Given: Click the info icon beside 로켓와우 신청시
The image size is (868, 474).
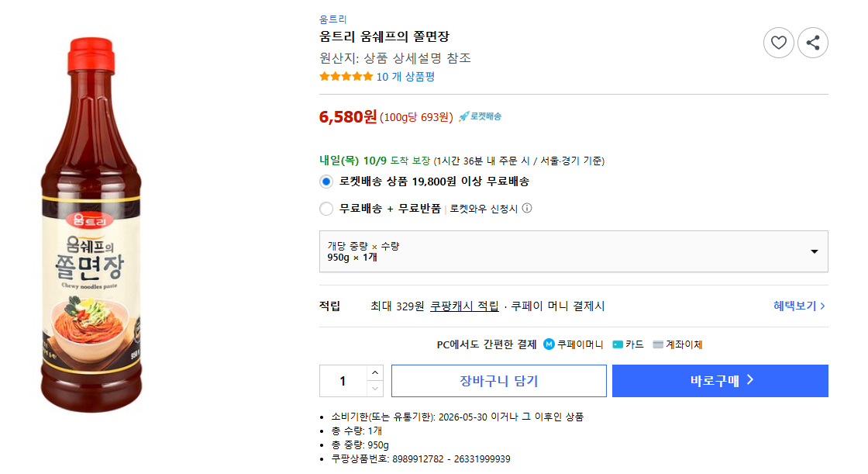Looking at the screenshot, I should [527, 208].
